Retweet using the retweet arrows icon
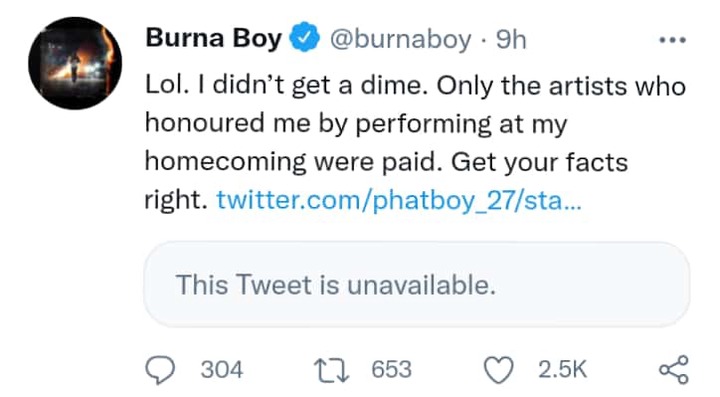Screen dimensions: 720x397 331,371
